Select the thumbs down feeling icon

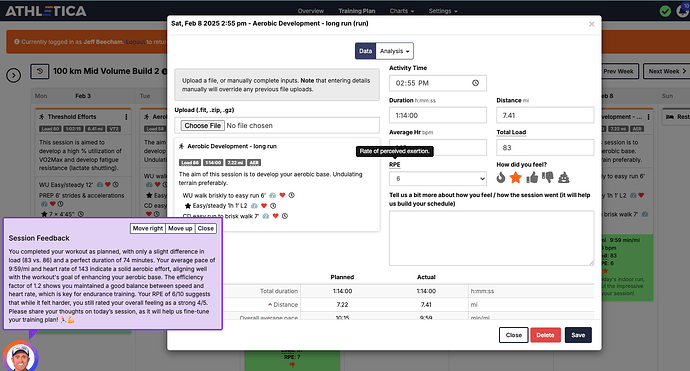point(547,177)
